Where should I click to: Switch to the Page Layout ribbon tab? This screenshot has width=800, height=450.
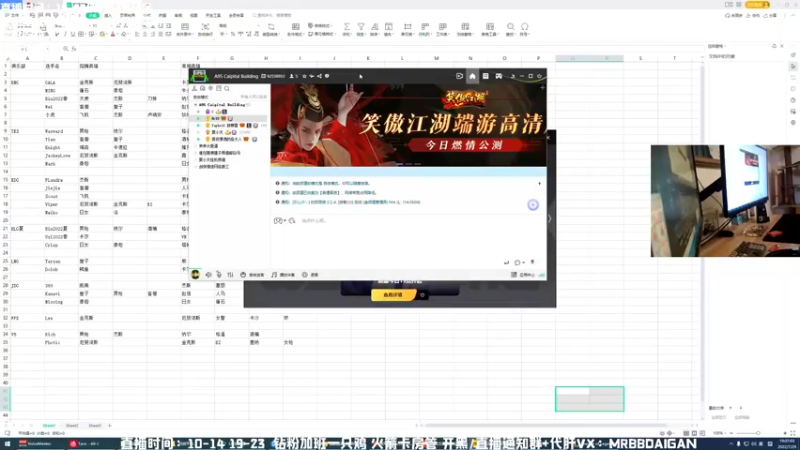127,16
